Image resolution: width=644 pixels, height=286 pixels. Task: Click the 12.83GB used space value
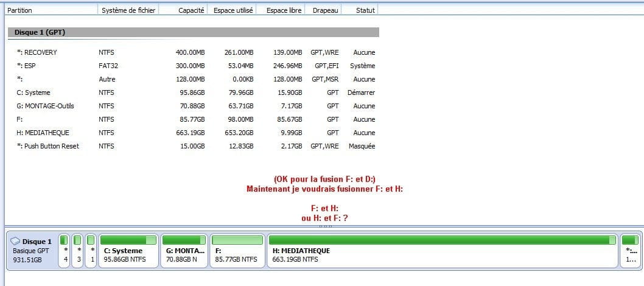click(x=242, y=146)
